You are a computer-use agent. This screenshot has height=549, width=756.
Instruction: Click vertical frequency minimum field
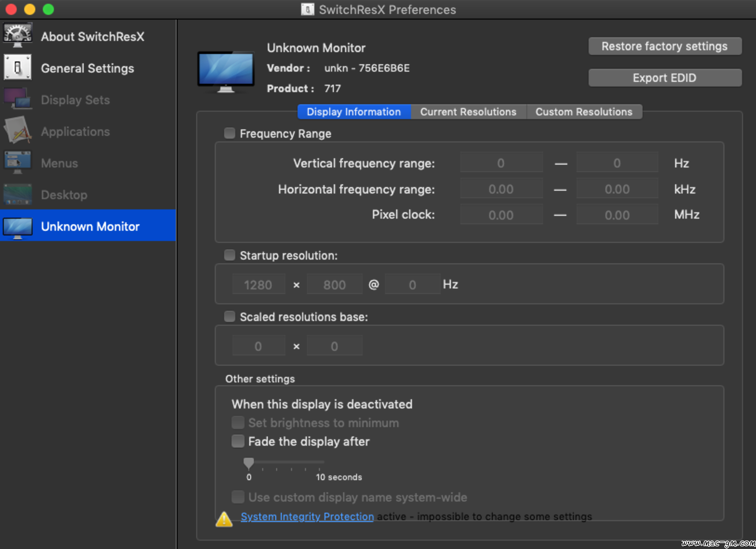click(x=501, y=163)
